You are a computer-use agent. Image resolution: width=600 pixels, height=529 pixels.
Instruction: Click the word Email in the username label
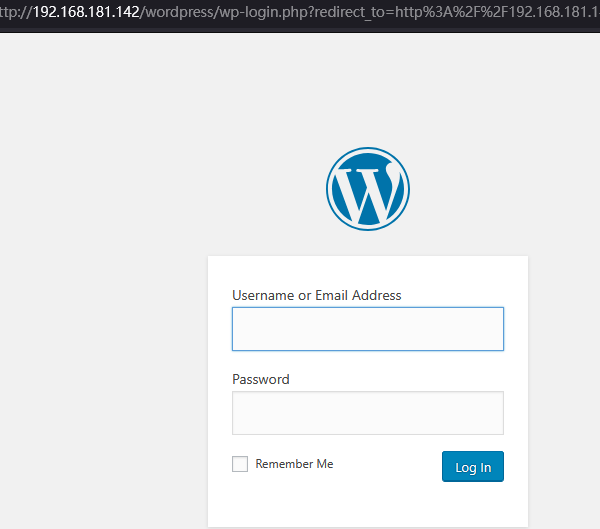[x=332, y=295]
